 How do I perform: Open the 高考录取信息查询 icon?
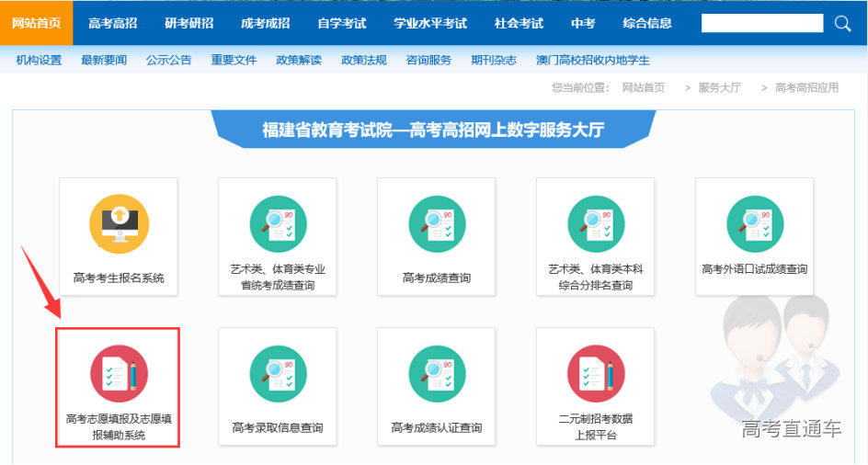pyautogui.click(x=278, y=374)
